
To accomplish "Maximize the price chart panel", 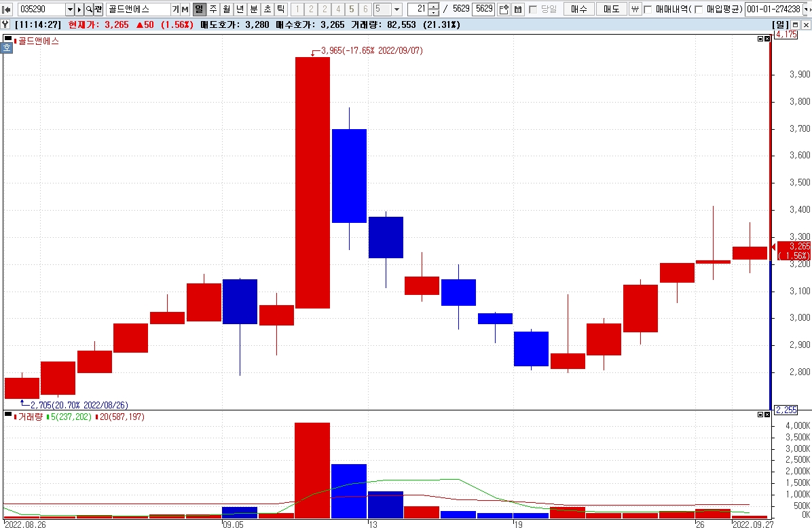I will tap(760, 39).
